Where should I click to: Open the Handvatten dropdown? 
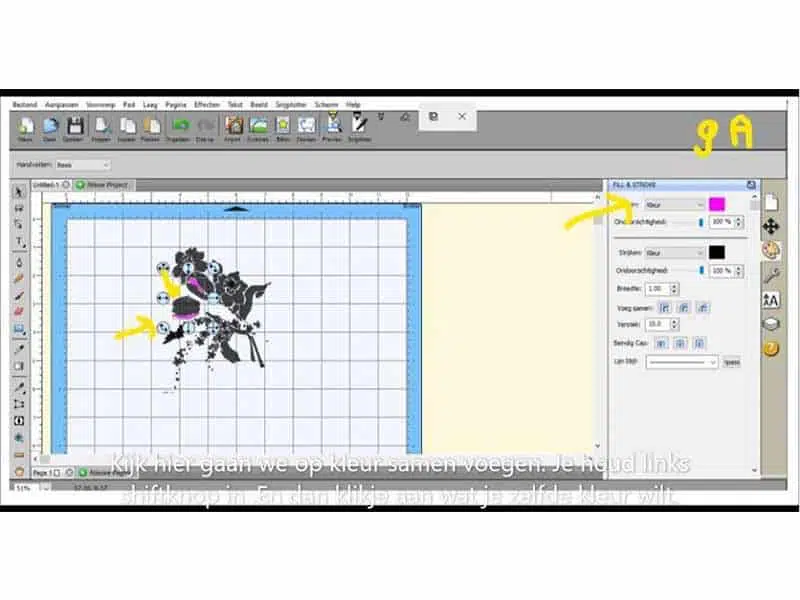[x=83, y=165]
